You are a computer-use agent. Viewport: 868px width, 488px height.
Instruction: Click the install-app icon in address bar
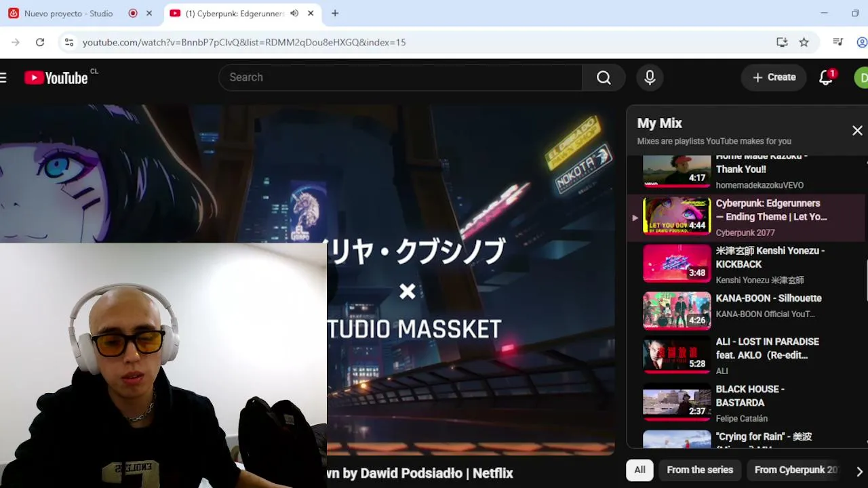pos(782,42)
